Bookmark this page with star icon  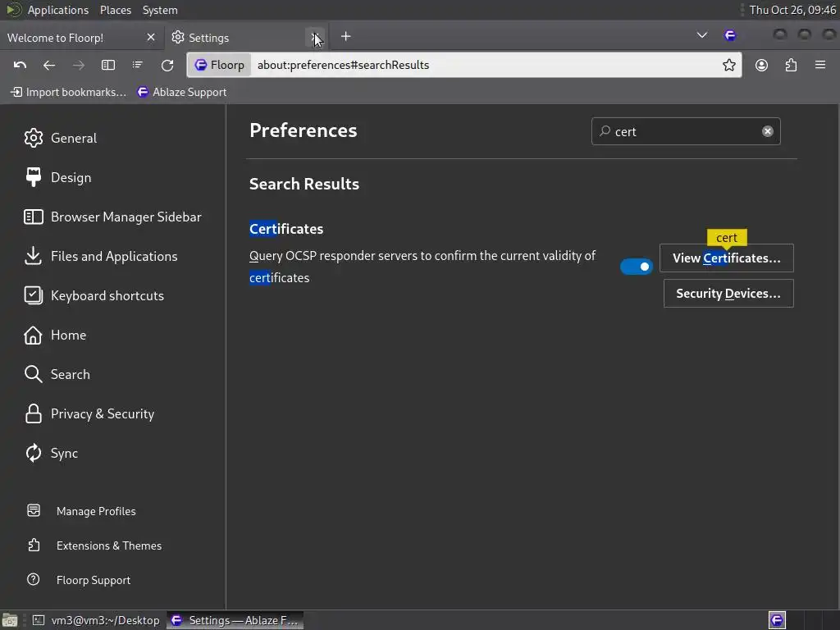728,65
